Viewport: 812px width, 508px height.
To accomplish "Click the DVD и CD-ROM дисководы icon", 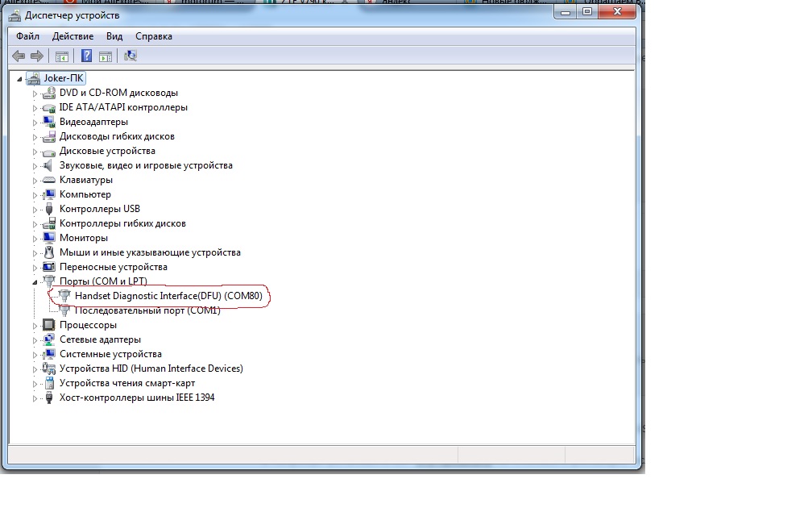I will [48, 93].
